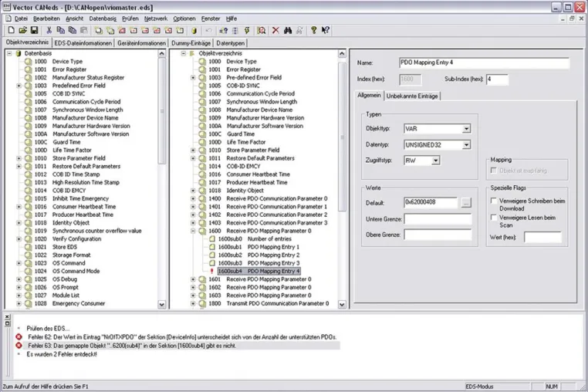Viewport: 588px width, 392px height.
Task: Select 1017 Producer Heartbeat Time in Objektverzeichnis
Action: pyautogui.click(x=248, y=182)
